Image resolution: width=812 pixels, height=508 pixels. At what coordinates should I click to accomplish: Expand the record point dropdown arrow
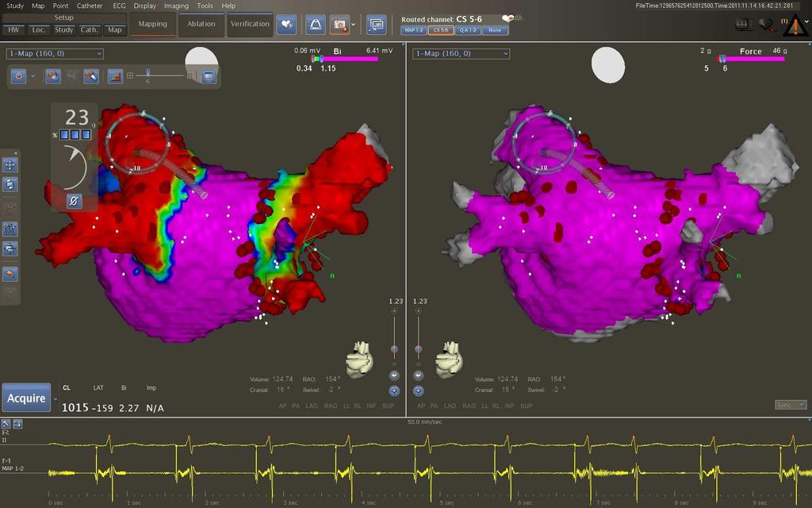pyautogui.click(x=33, y=76)
